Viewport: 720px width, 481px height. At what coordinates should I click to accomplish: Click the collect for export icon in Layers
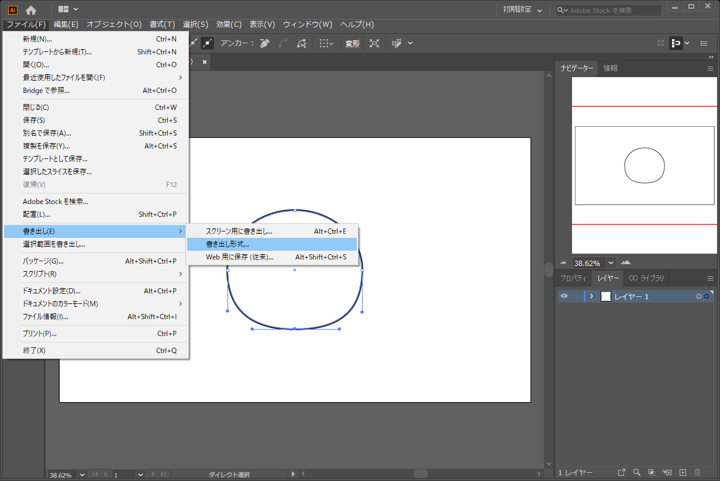pyautogui.click(x=621, y=472)
